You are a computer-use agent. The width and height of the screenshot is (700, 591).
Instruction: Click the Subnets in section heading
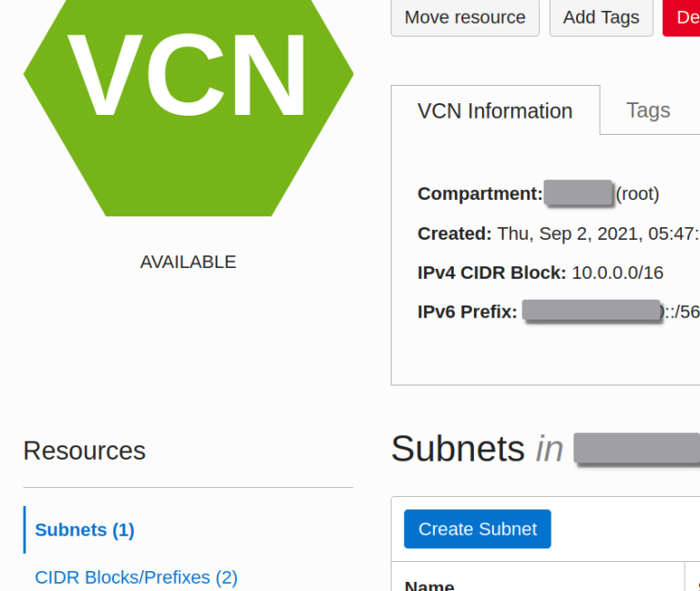click(477, 449)
